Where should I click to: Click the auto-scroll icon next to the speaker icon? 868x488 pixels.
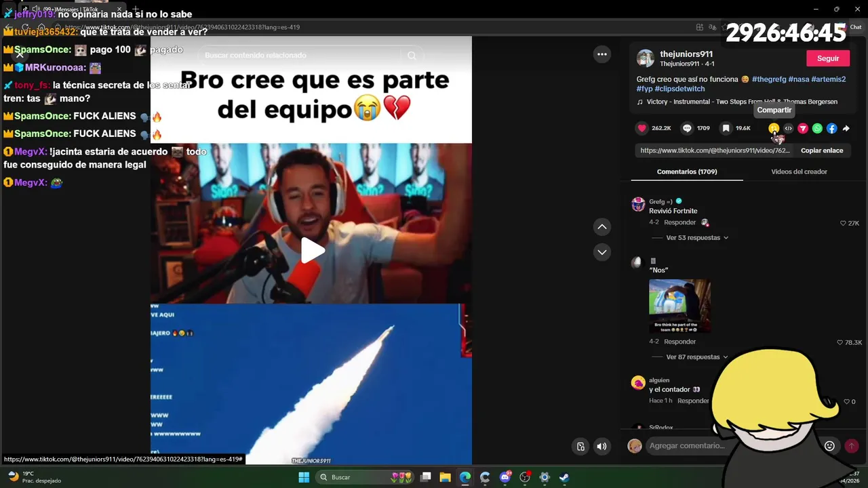pos(580,446)
